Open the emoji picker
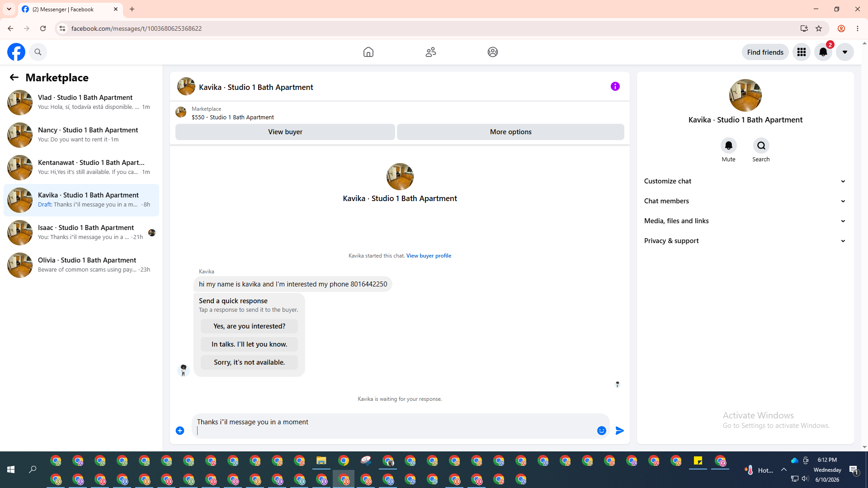Screen dimensions: 868x488 coord(602,431)
